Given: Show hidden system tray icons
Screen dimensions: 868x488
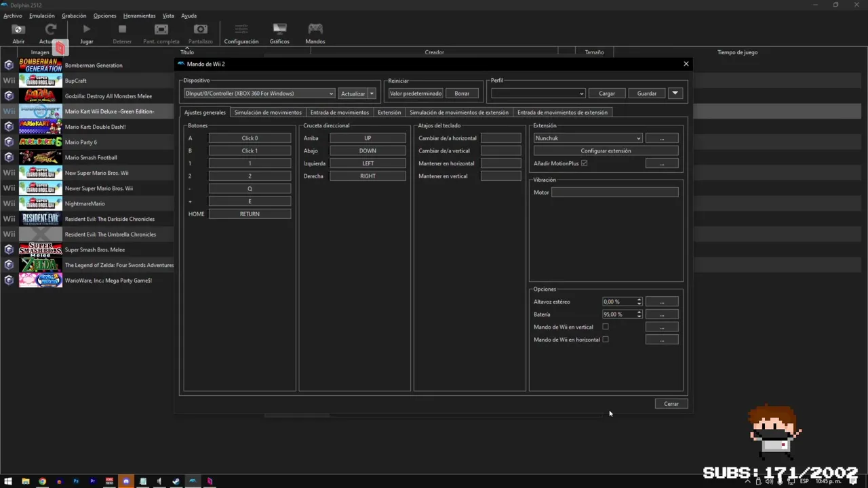Looking at the screenshot, I should tap(747, 481).
